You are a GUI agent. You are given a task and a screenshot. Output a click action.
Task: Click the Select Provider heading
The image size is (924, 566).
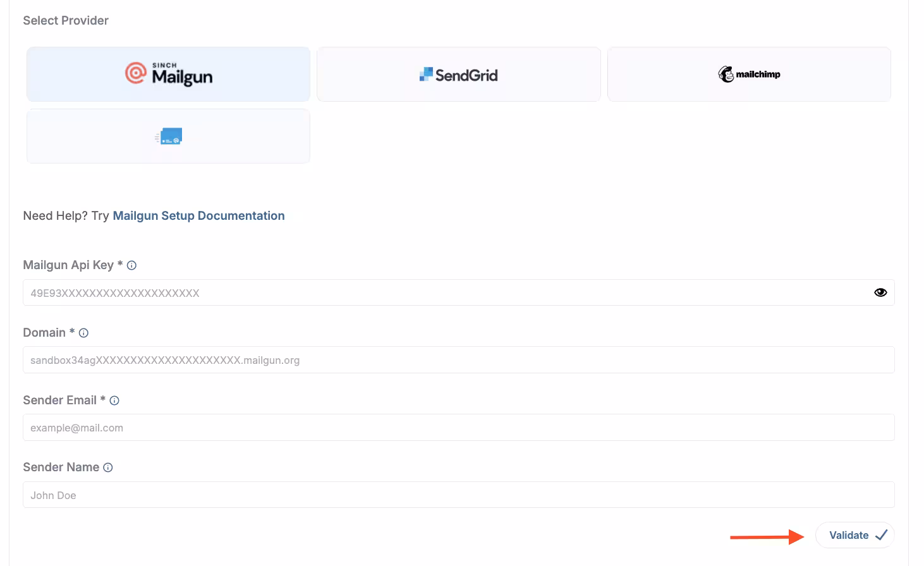pyautogui.click(x=66, y=21)
